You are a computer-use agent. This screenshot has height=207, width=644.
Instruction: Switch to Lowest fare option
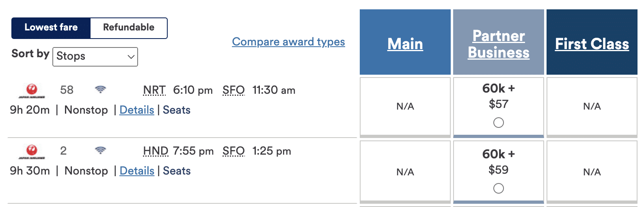pyautogui.click(x=51, y=28)
